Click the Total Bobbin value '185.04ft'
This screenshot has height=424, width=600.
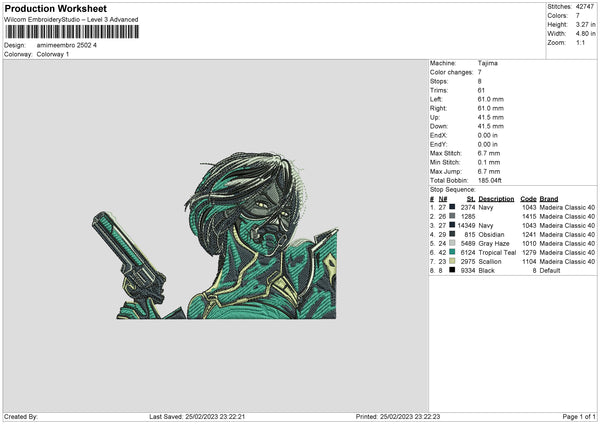point(490,180)
